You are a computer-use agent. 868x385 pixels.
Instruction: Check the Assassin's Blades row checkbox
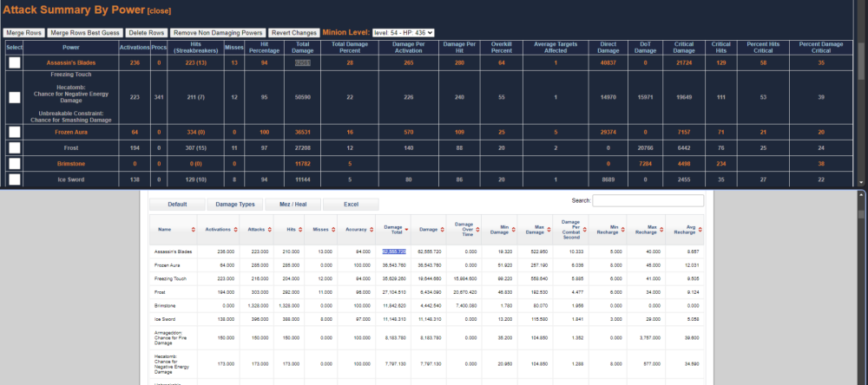pos(15,63)
